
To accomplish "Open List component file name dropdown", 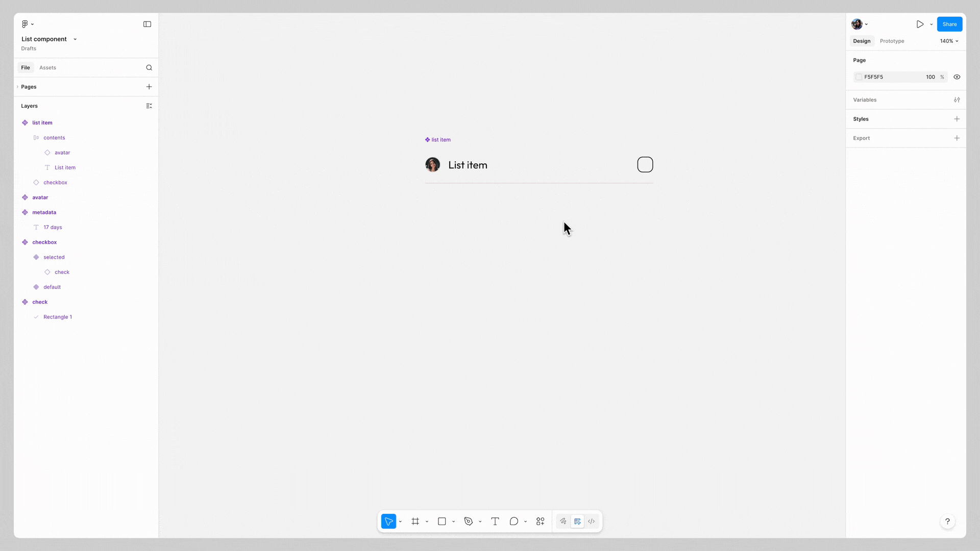I will click(x=75, y=39).
